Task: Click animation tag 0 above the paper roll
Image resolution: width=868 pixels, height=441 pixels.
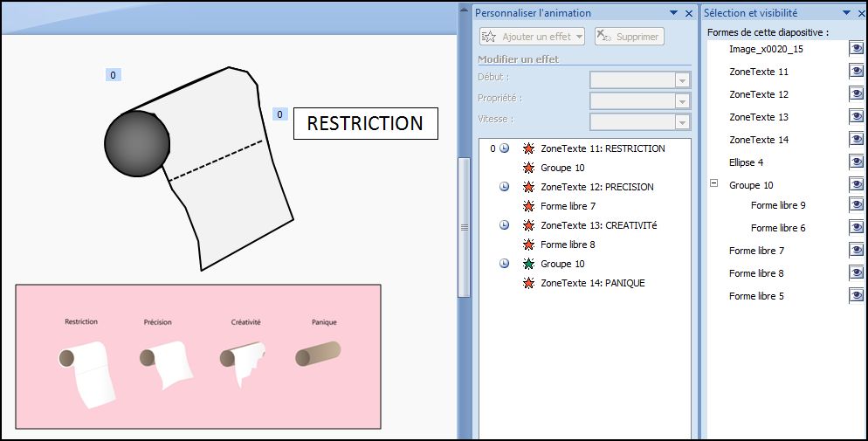Action: [x=113, y=75]
